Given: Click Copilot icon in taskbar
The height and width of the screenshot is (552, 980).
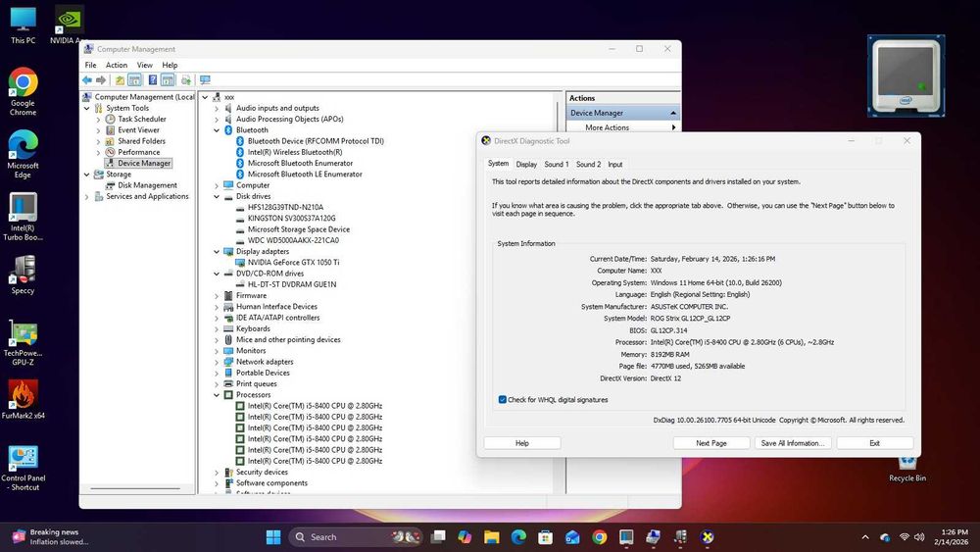Looking at the screenshot, I should click(465, 537).
